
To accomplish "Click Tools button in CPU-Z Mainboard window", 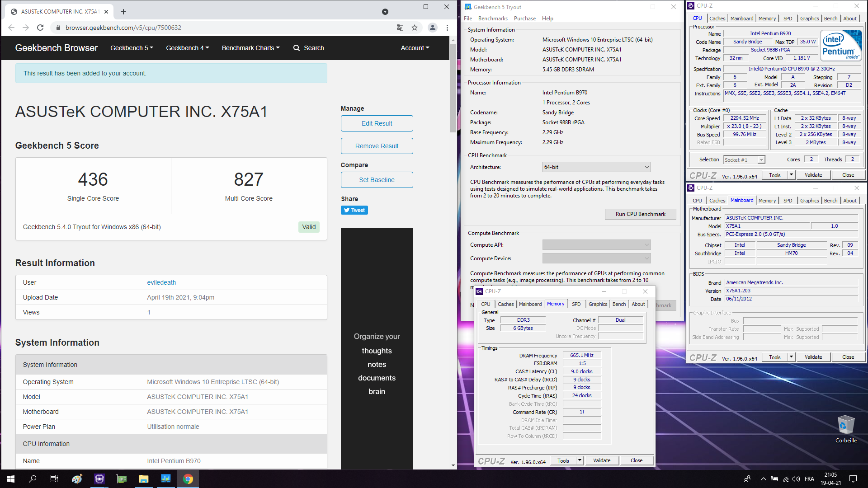I will [775, 357].
